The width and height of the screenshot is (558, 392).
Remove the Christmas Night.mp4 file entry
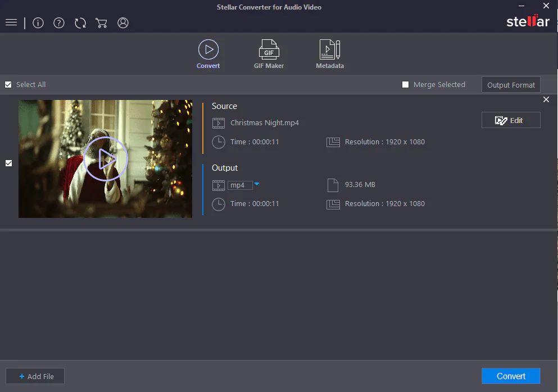[x=546, y=99]
